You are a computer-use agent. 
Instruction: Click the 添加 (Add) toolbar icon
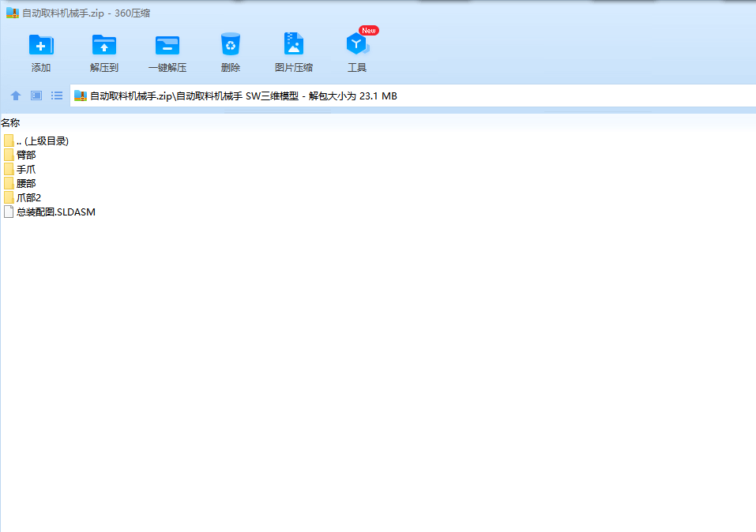tap(41, 45)
